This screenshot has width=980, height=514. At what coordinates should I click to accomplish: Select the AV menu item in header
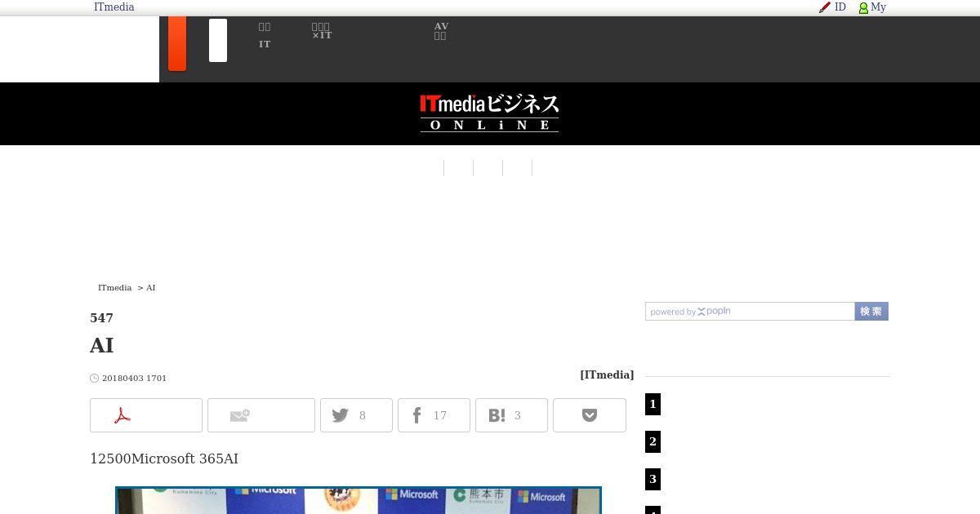[x=441, y=31]
